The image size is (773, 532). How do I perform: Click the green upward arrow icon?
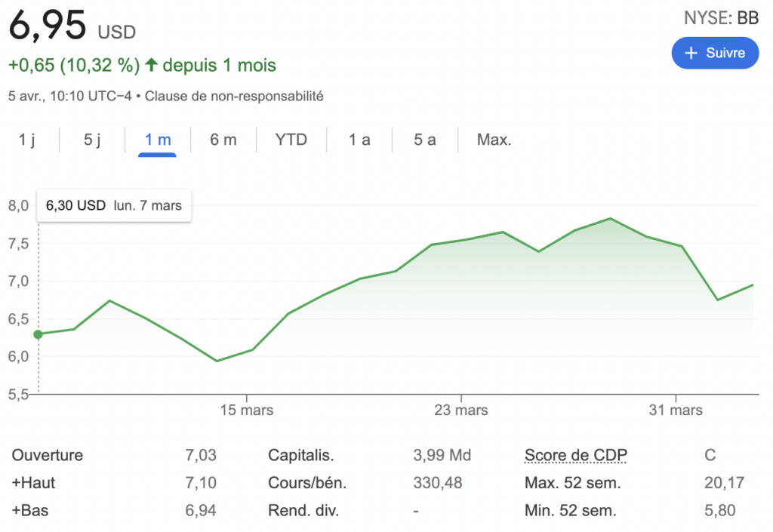tap(151, 66)
